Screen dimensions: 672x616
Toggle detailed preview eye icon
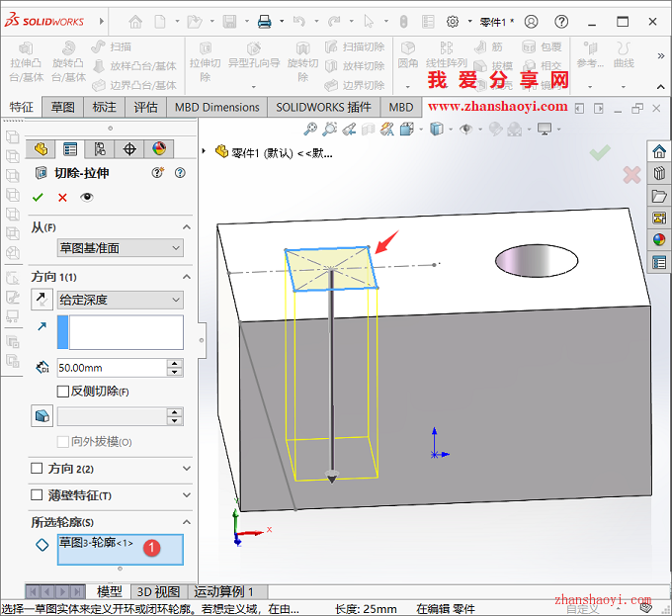[87, 197]
